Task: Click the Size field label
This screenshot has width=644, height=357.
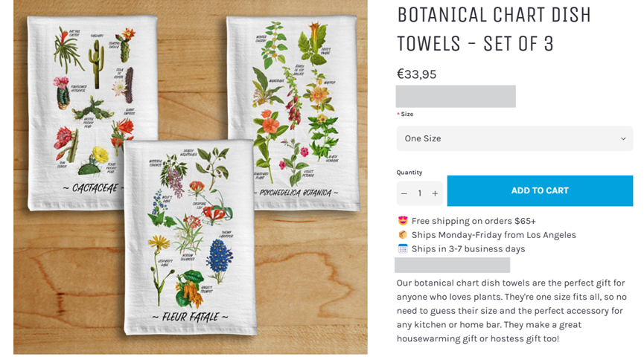Action: point(407,114)
